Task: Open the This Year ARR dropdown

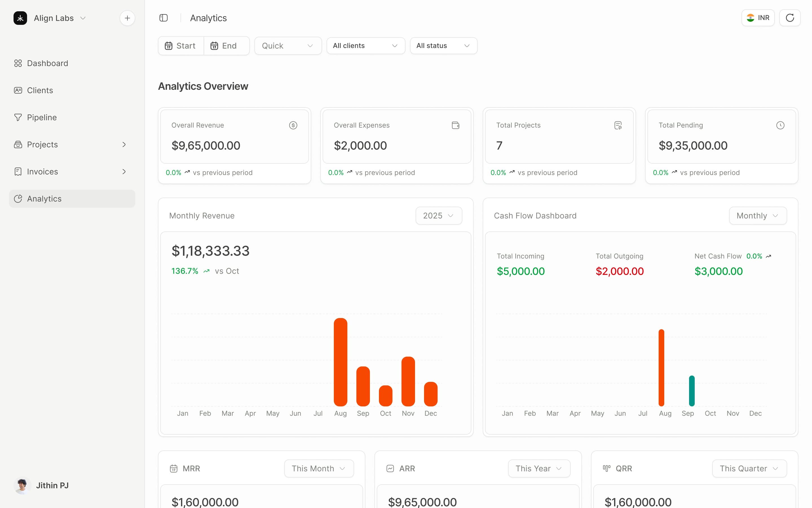Action: 539,468
